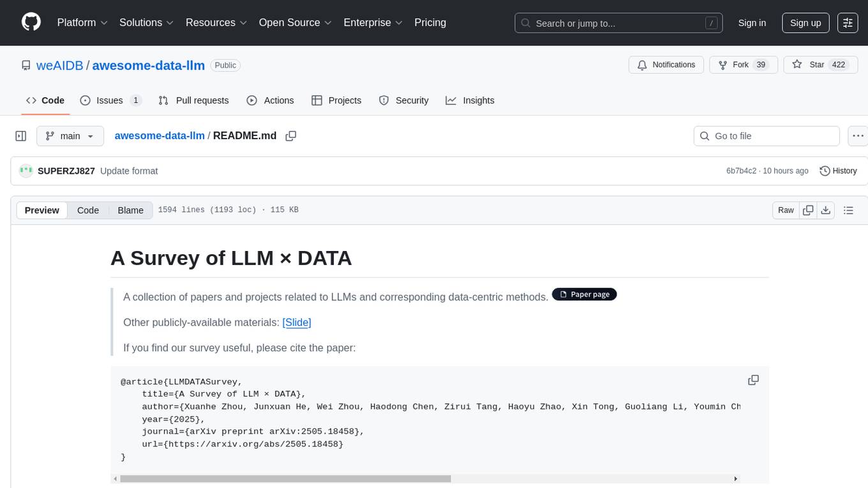Copy the README.md file path

coord(291,136)
